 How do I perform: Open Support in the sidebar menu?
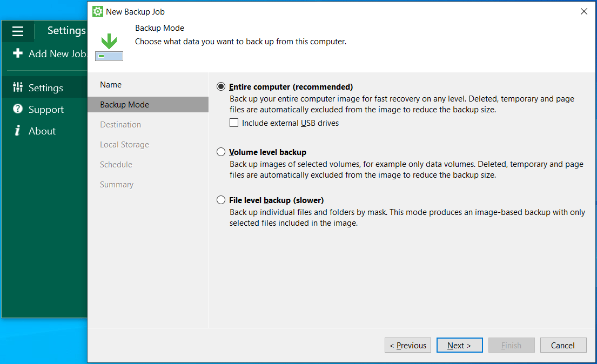tap(44, 109)
